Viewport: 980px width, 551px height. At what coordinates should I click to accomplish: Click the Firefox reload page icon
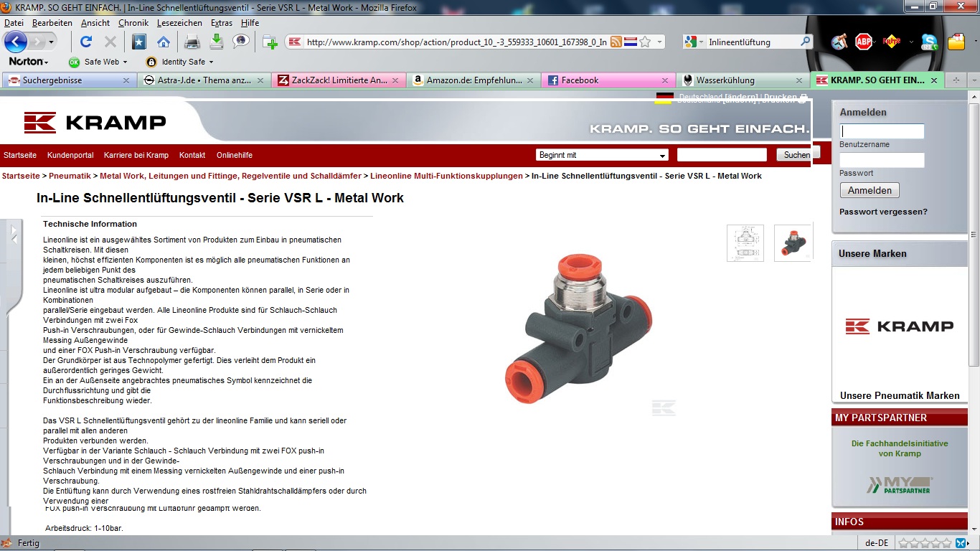(x=86, y=42)
